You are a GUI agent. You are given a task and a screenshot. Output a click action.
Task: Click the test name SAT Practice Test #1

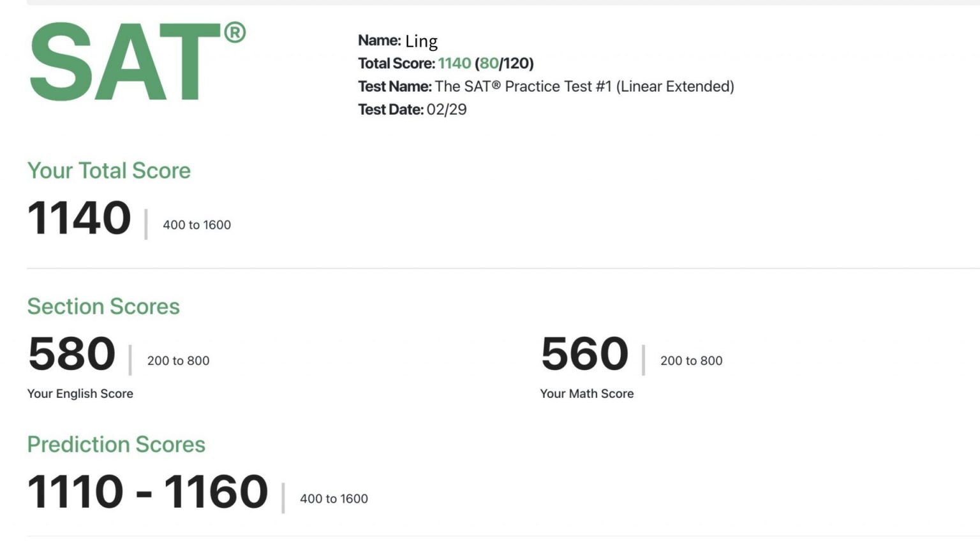(x=584, y=87)
